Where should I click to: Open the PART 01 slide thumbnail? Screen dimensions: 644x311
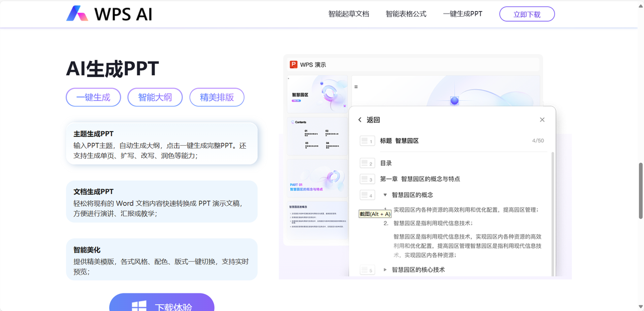point(317,179)
